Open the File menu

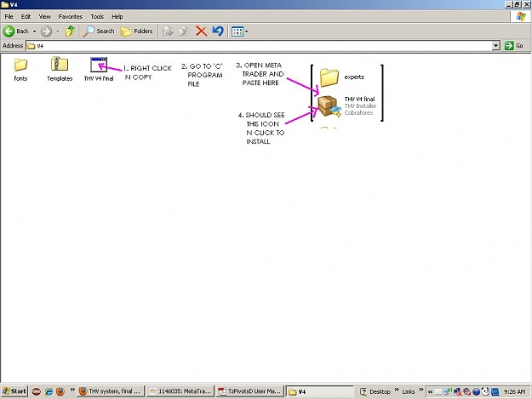pyautogui.click(x=9, y=16)
